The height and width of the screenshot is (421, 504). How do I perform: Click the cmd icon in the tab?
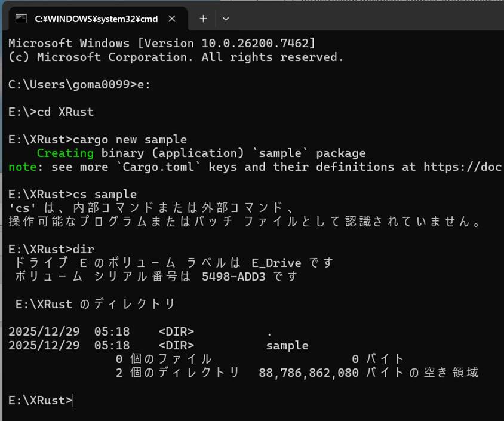pos(21,19)
